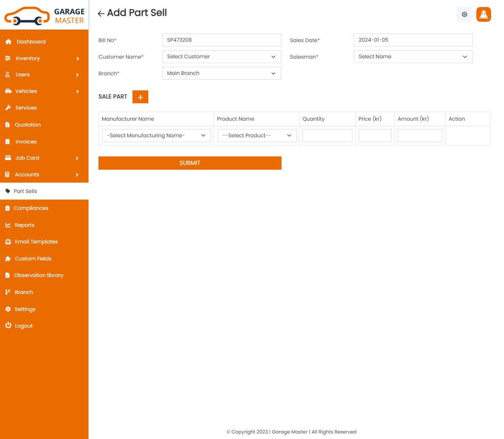
Task: Open the Select Product dropdown
Action: point(257,135)
